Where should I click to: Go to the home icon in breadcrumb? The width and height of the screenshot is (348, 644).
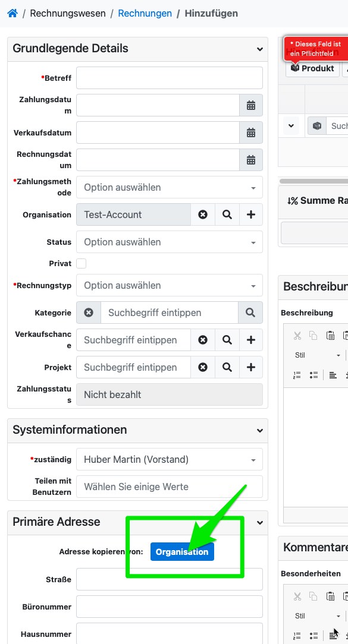[x=12, y=13]
